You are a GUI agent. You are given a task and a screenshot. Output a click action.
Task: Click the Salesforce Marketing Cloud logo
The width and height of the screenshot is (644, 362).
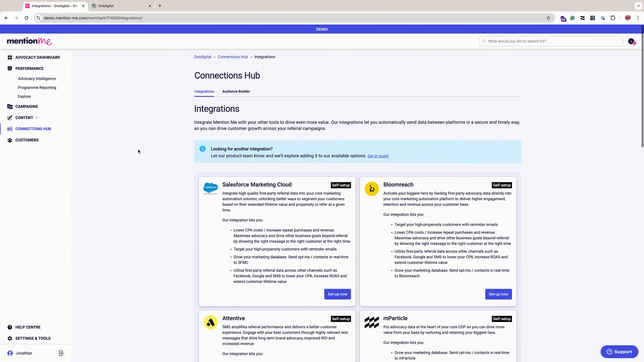point(211,189)
